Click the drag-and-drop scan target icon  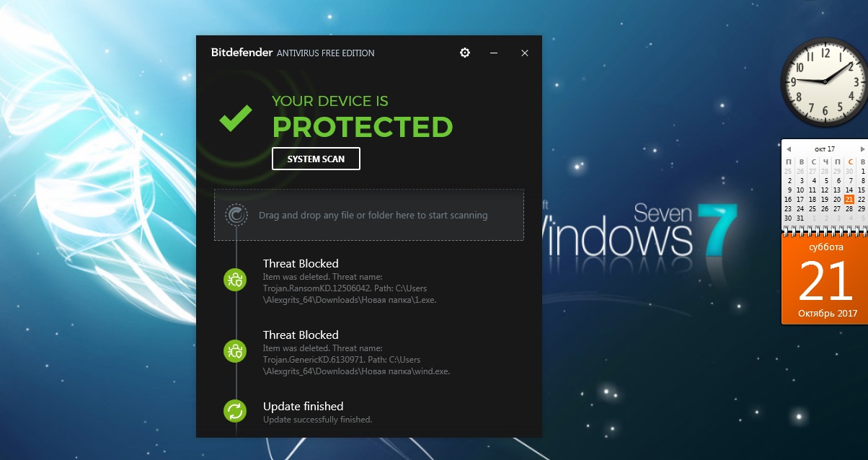coord(236,215)
